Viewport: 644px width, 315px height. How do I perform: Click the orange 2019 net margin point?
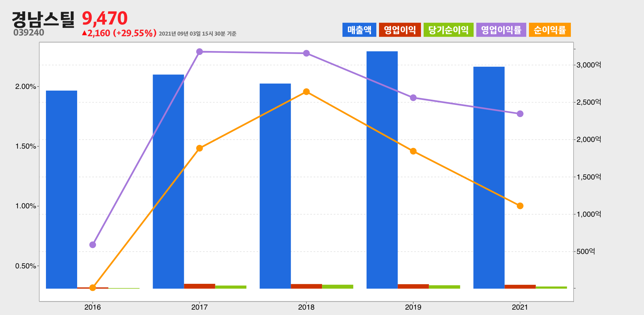point(413,151)
